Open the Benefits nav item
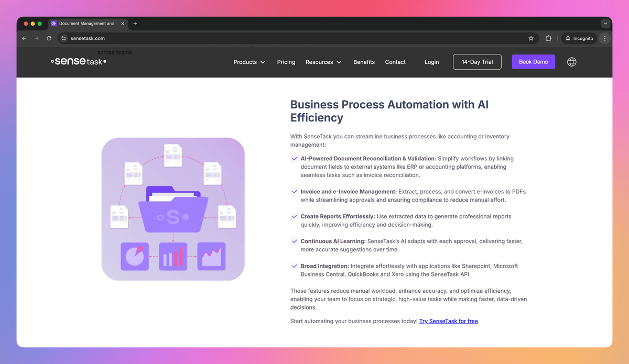Viewport: 629px width, 364px height. 364,62
